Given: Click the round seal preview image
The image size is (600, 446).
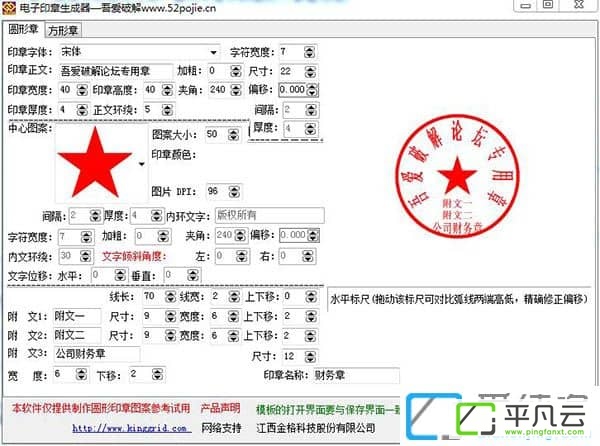Looking at the screenshot, I should 457,176.
